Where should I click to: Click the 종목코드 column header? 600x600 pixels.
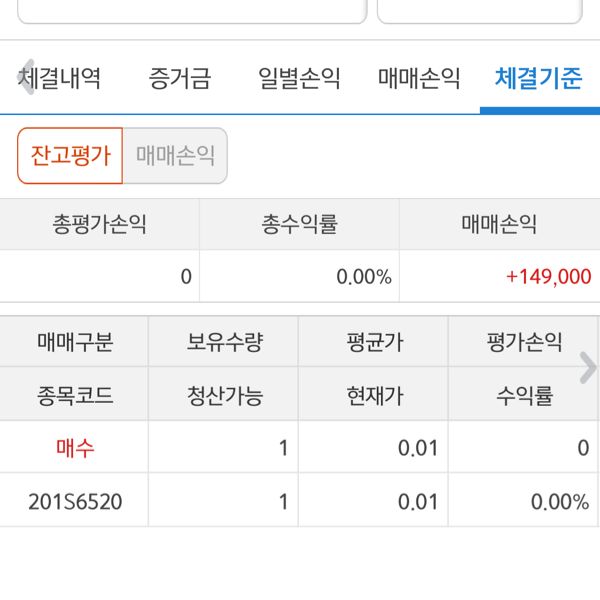pyautogui.click(x=74, y=395)
